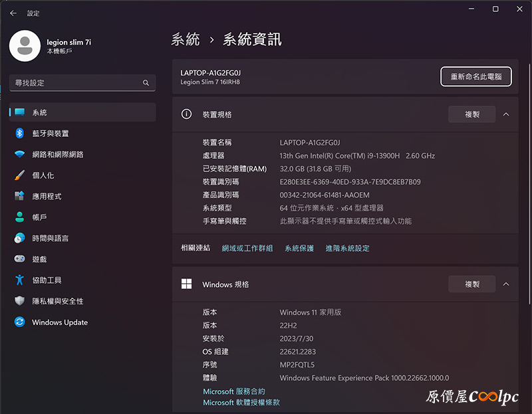Open 隱私權與安全性 settings category
This screenshot has width=532, height=414.
(82, 301)
